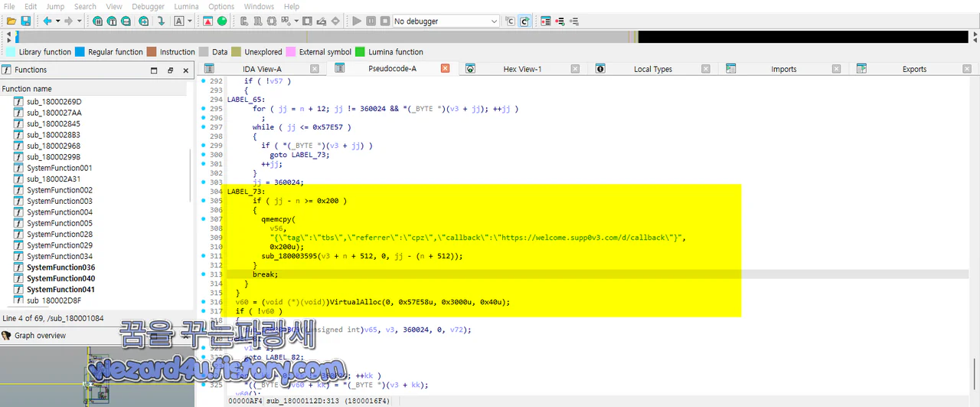Open the View menu
Image resolution: width=980 pixels, height=407 pixels.
(114, 6)
